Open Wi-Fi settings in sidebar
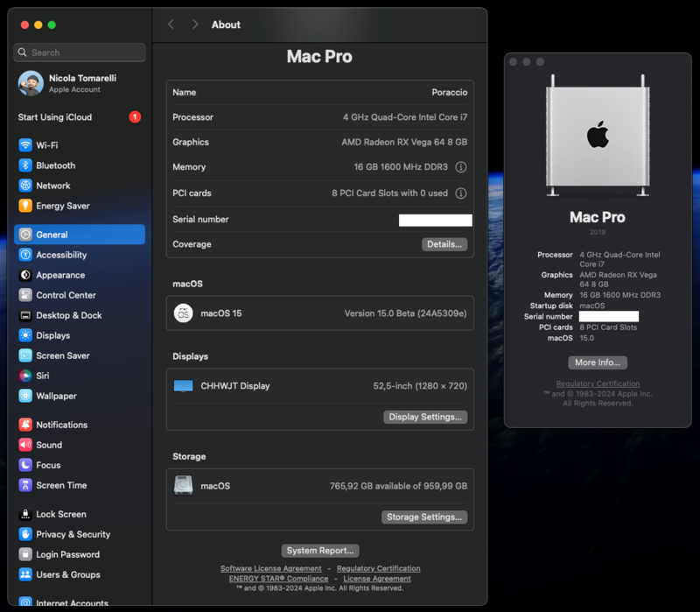 (x=46, y=145)
